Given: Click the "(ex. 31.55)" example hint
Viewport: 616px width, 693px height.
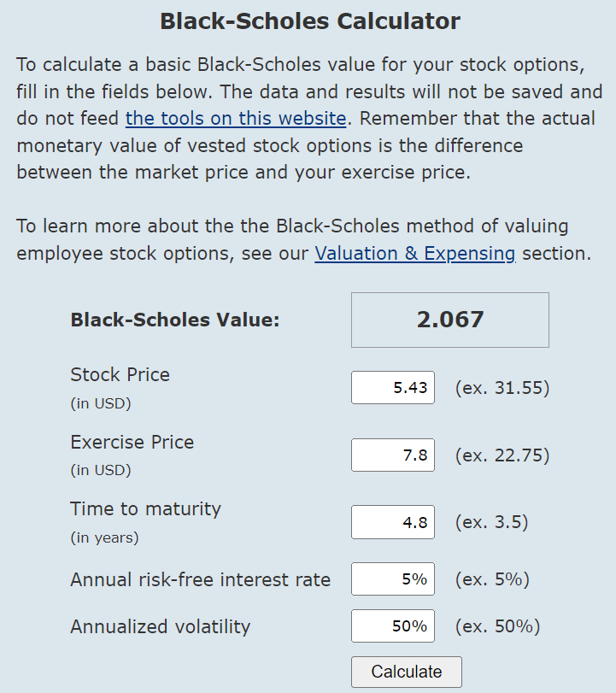Looking at the screenshot, I should coord(502,388).
